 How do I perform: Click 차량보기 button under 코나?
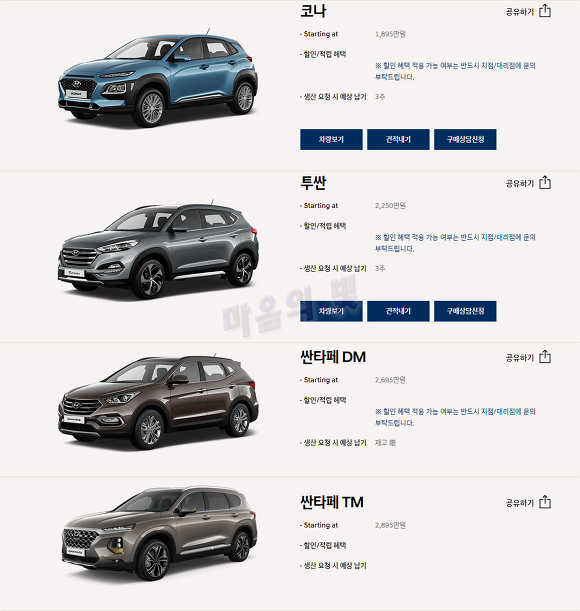331,140
